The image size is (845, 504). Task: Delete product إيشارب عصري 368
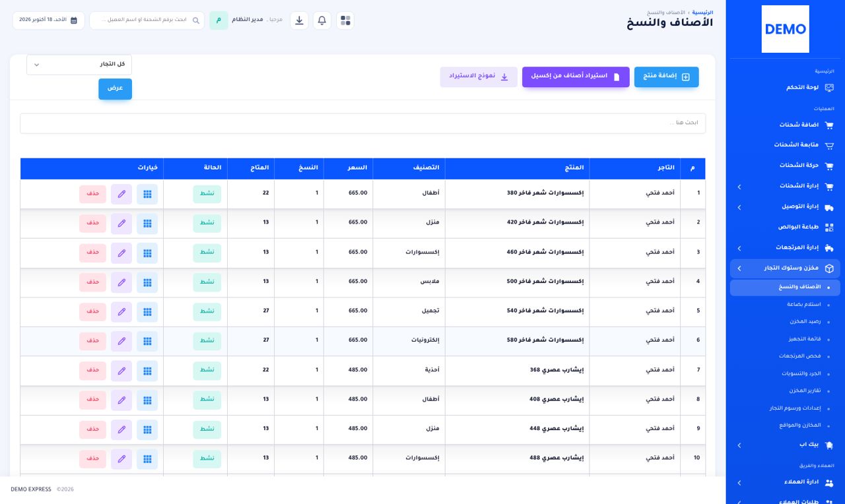(x=92, y=371)
